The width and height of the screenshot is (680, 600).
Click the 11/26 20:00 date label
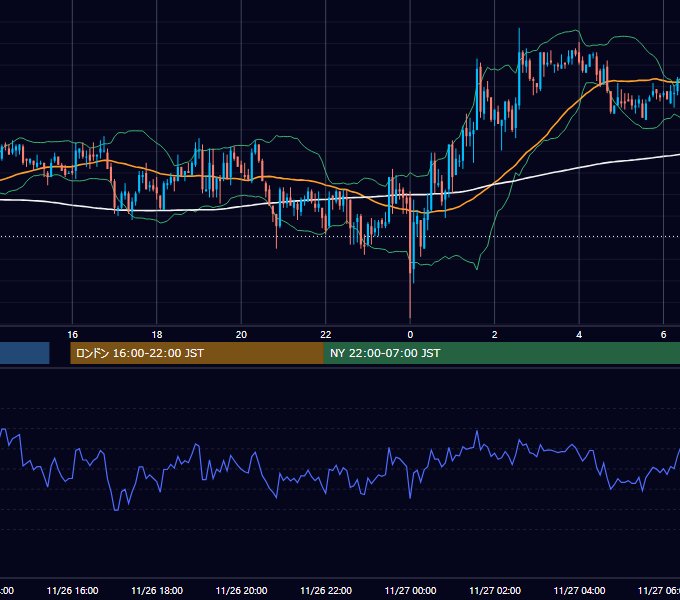coord(242,590)
